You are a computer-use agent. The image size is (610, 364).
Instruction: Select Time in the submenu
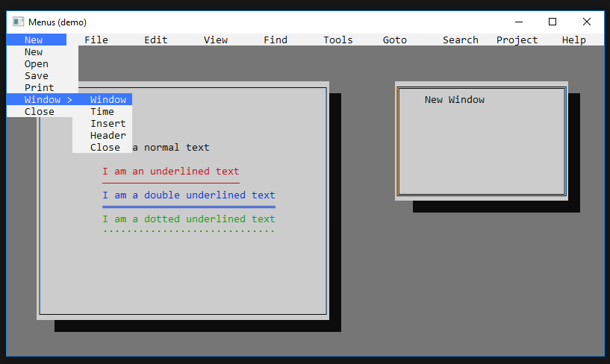102,111
